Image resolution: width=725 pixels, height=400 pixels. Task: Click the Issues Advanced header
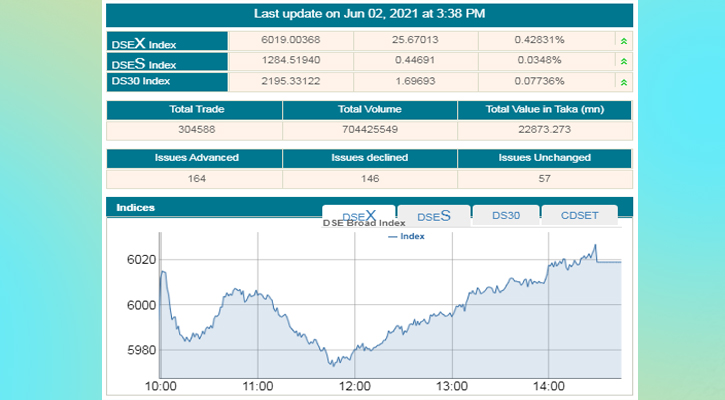[194, 158]
